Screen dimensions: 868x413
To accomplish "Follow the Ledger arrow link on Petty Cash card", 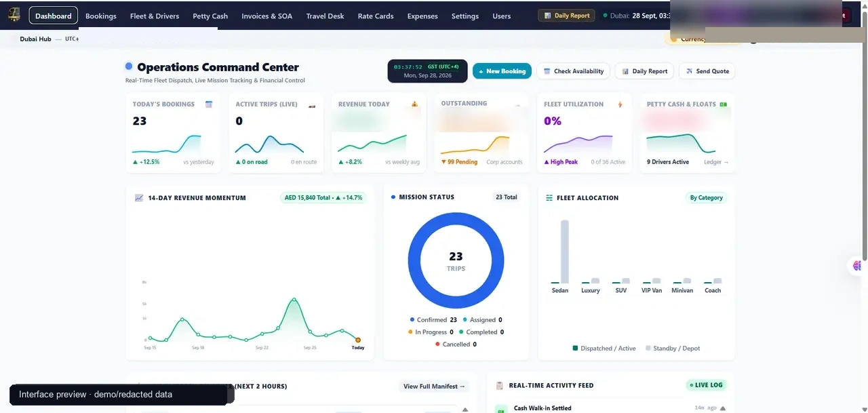I will tap(716, 162).
